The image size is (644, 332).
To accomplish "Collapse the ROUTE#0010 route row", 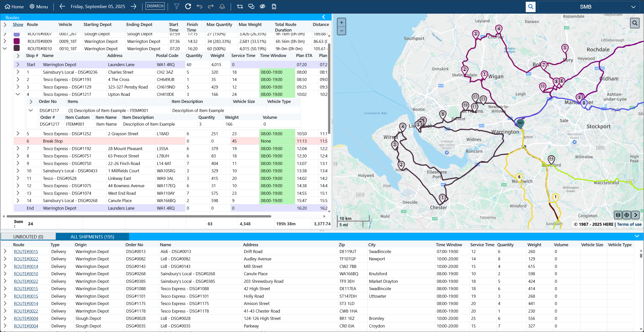I will tap(5, 48).
